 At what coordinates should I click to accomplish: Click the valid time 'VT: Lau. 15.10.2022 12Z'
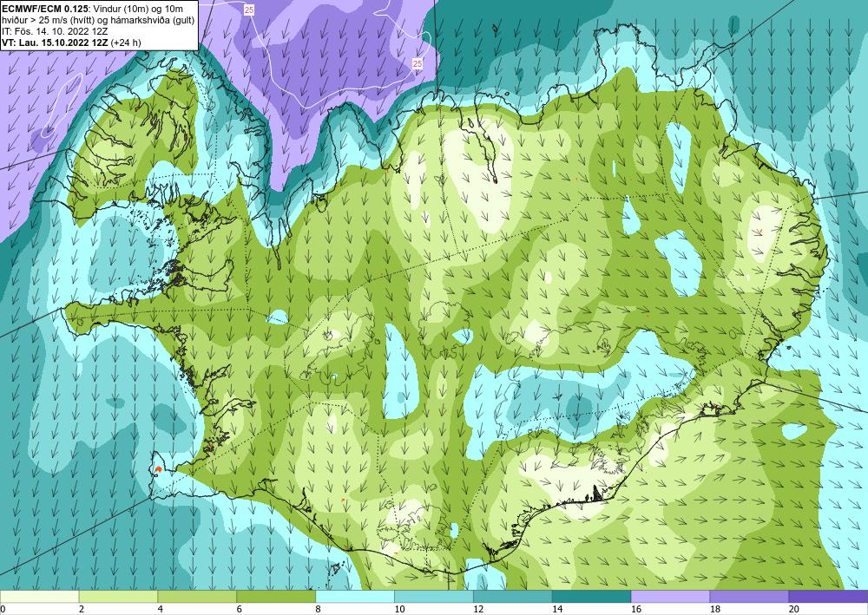[55, 43]
